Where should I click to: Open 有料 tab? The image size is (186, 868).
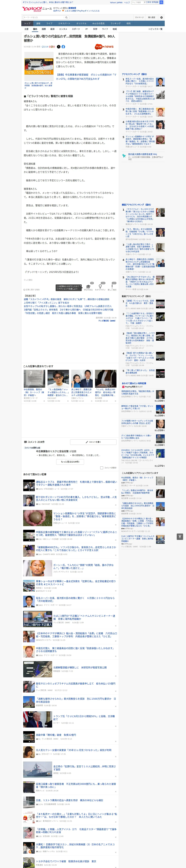pyautogui.click(x=128, y=24)
